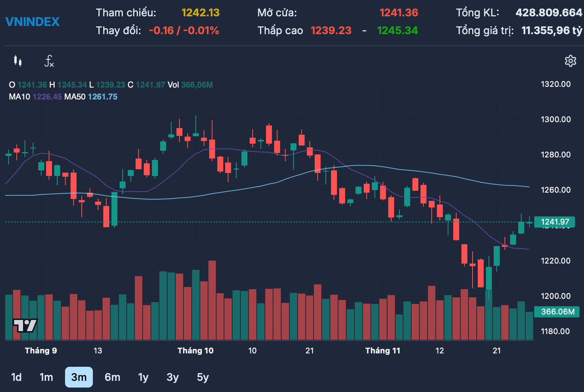The width and height of the screenshot is (584, 392).
Task: Click the 1300.00 price axis level
Action: click(555, 120)
